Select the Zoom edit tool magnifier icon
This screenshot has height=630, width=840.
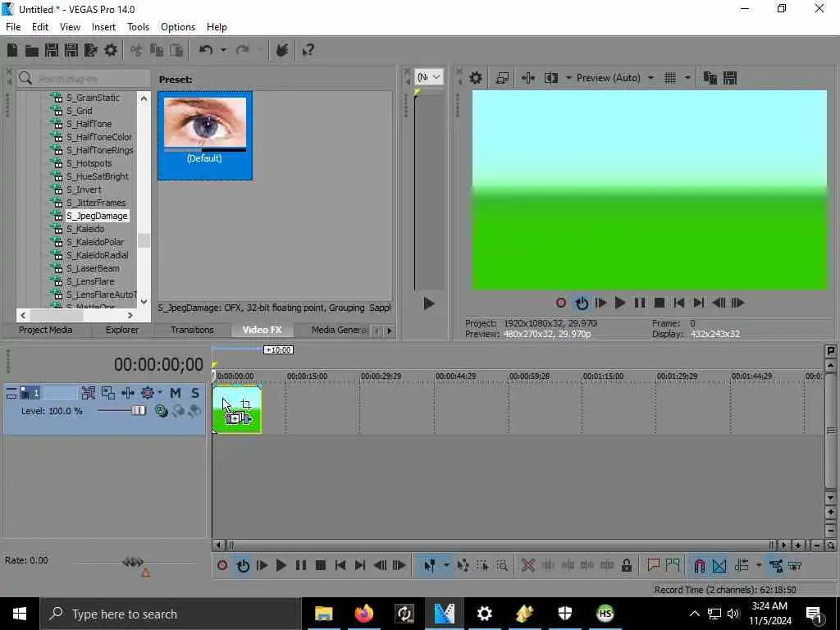pos(502,565)
